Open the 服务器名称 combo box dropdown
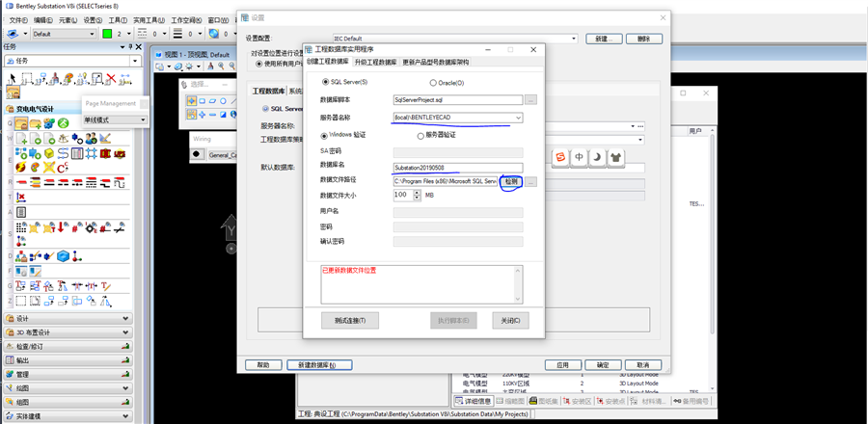 click(518, 118)
